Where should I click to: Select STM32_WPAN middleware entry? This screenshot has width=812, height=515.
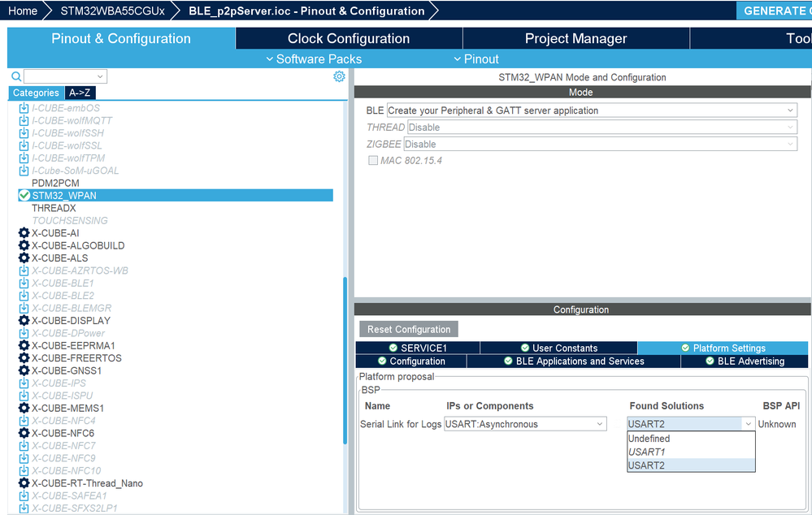pyautogui.click(x=176, y=195)
